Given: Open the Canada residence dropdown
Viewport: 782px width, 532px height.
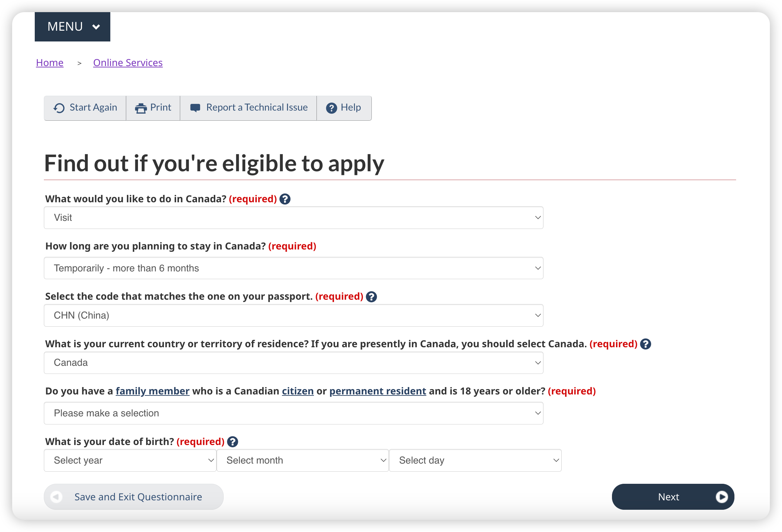Looking at the screenshot, I should click(x=294, y=363).
